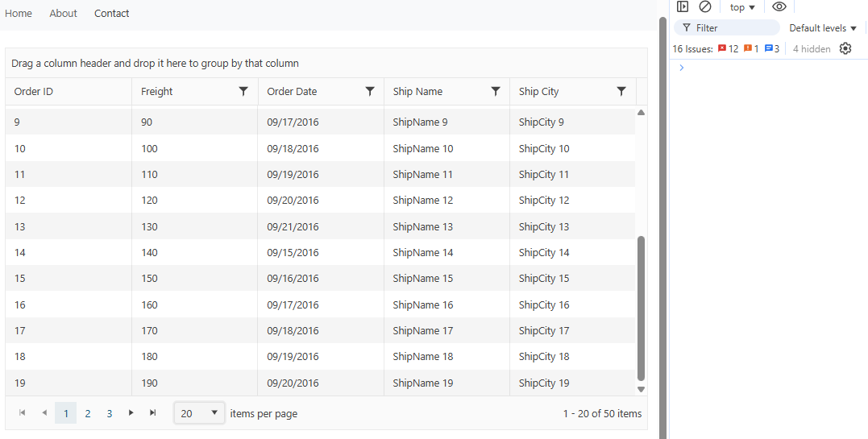The image size is (868, 439).
Task: Open the Default levels dropdown
Action: tap(822, 28)
